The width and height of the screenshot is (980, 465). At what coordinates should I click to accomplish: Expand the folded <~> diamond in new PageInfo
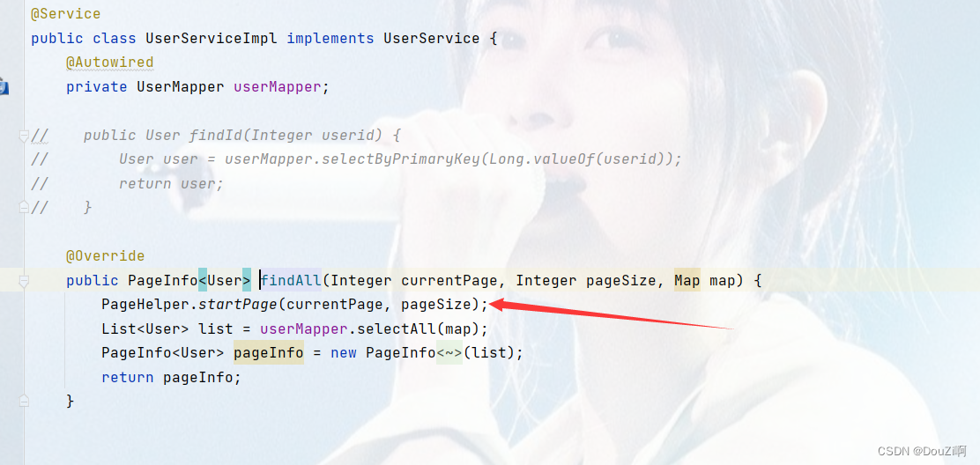(x=449, y=353)
